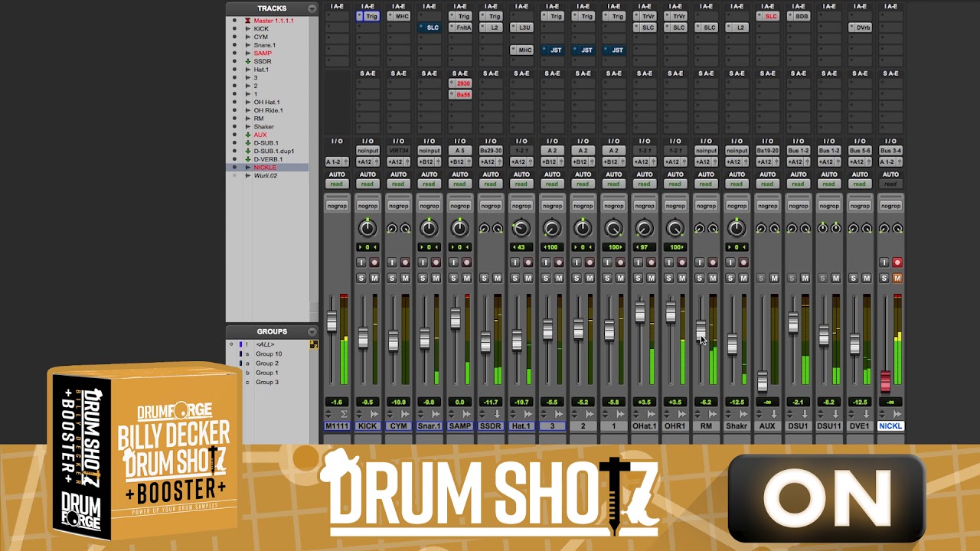Toggle input monitoring on the Hat.1 strip
Screen dimensions: 980x551
(x=515, y=262)
